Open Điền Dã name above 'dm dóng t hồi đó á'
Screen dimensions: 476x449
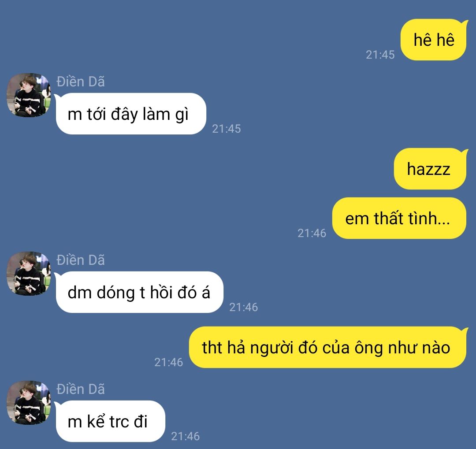coord(81,260)
